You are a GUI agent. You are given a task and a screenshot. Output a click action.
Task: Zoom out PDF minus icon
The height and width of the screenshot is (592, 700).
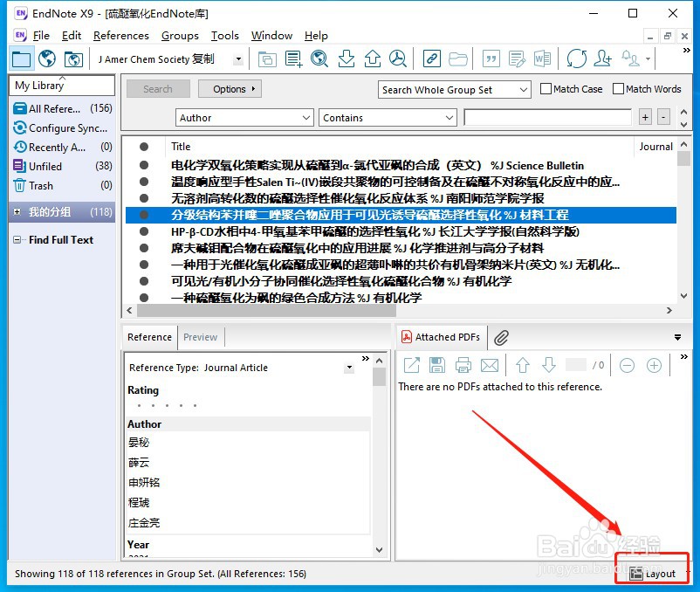tap(628, 366)
